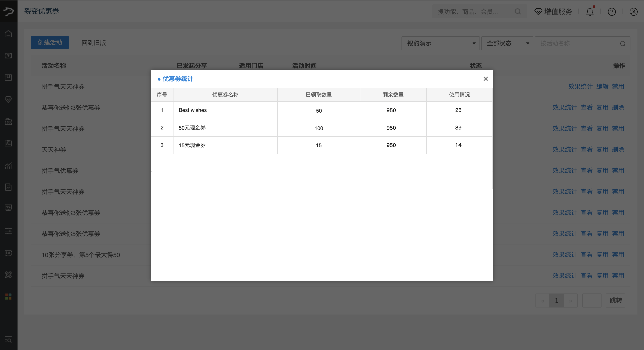This screenshot has width=644, height=350.
Task: Click 禁用 for 拼手气优惠券
Action: 618,170
